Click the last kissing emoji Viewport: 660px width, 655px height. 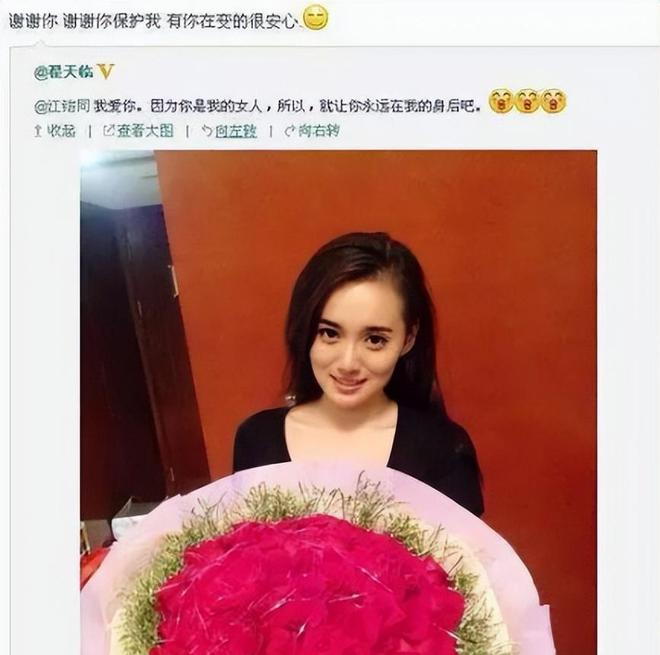click(x=554, y=101)
